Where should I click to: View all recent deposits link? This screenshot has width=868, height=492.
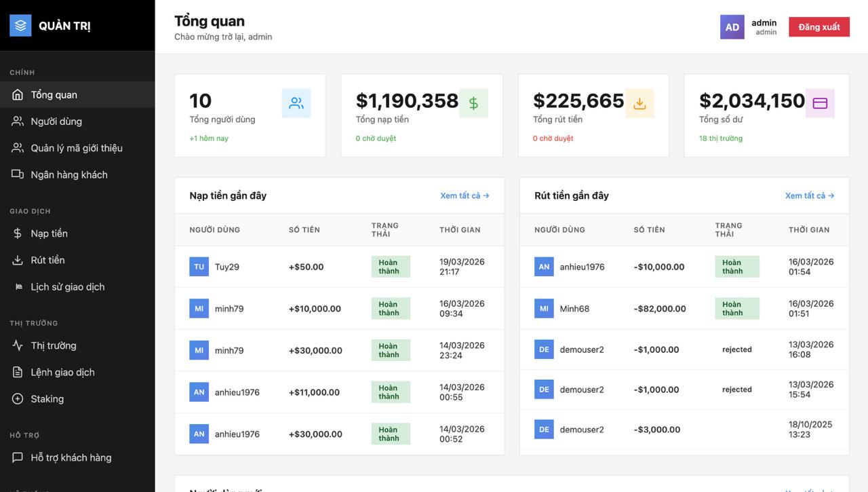465,195
